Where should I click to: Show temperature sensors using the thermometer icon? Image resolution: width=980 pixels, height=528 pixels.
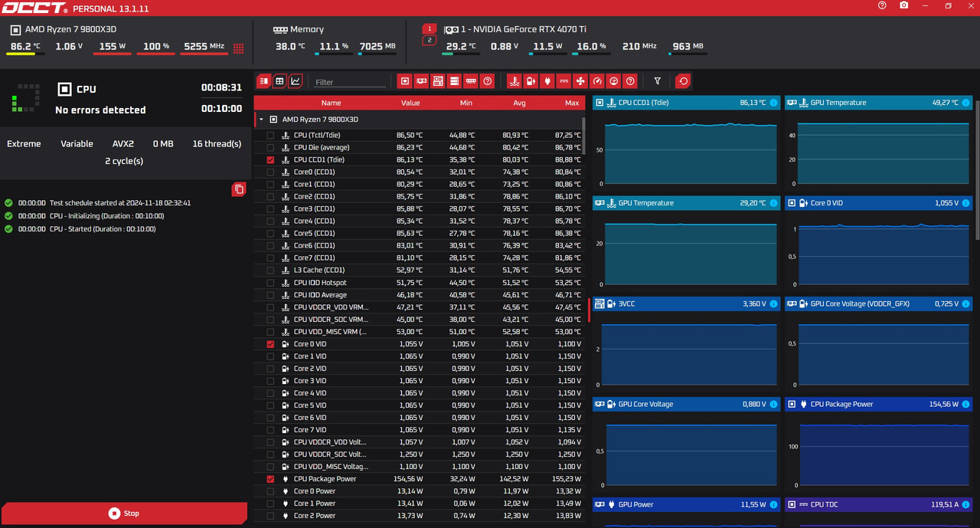click(514, 80)
